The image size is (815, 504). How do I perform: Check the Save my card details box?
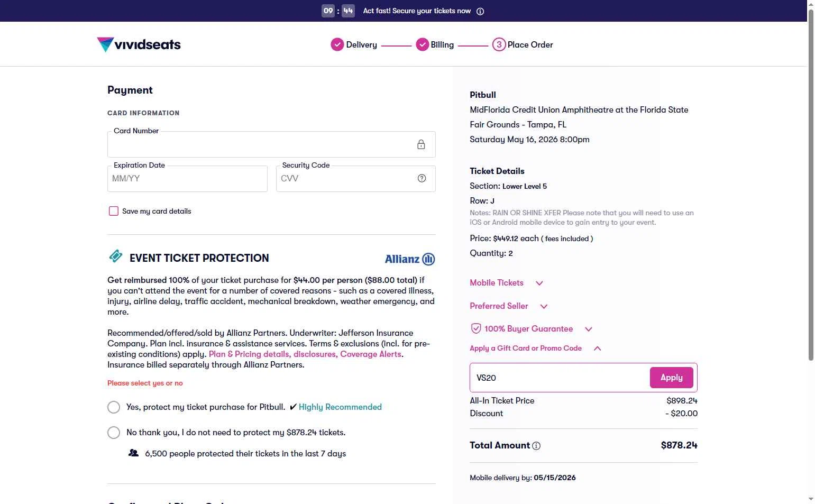pyautogui.click(x=114, y=211)
